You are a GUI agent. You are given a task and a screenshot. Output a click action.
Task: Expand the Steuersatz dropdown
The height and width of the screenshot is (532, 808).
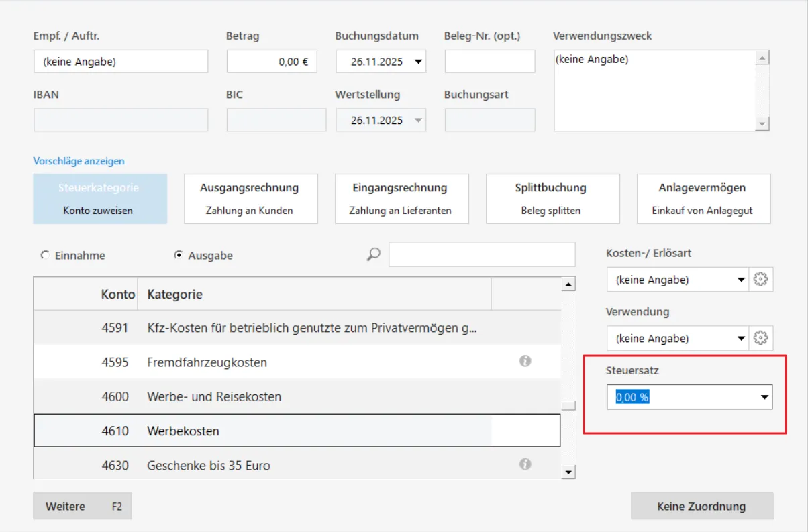click(764, 397)
